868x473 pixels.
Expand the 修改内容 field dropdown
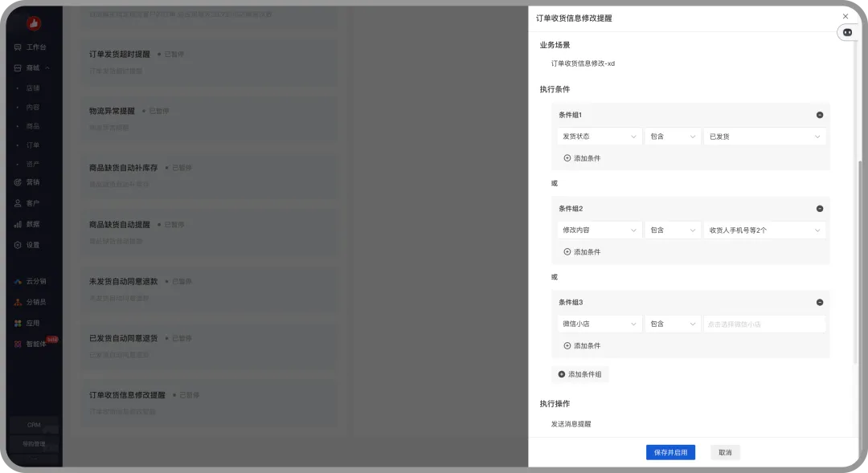600,230
